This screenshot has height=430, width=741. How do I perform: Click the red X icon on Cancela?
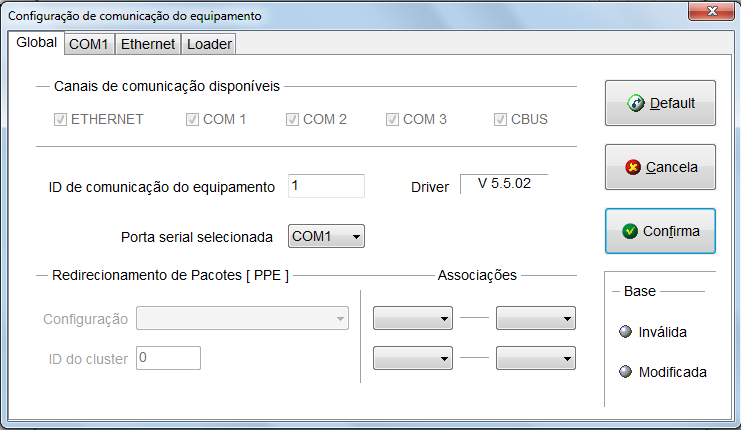(x=633, y=167)
